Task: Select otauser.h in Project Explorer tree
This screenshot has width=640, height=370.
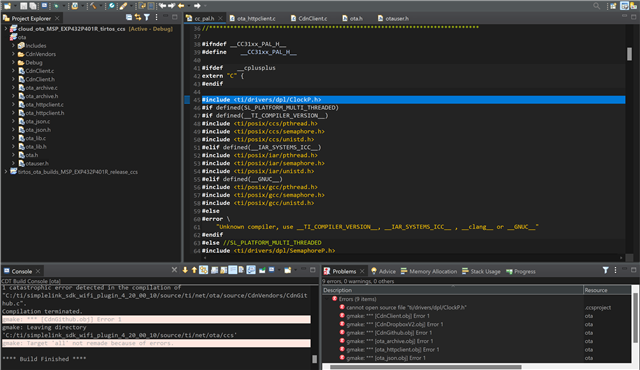Action: [37, 164]
